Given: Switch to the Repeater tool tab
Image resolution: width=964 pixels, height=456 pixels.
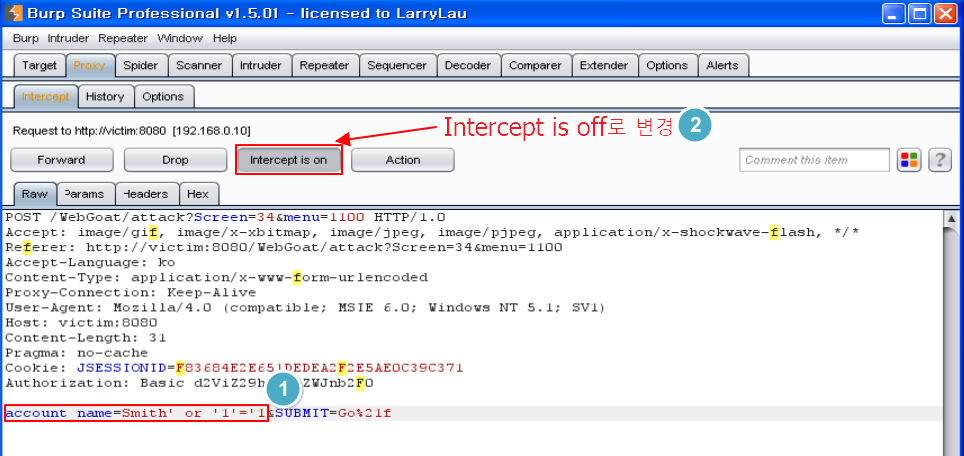Looking at the screenshot, I should 325,65.
